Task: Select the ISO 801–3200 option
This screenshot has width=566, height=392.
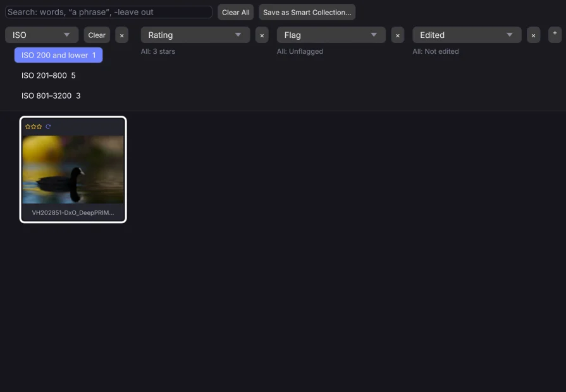Action: coord(51,95)
